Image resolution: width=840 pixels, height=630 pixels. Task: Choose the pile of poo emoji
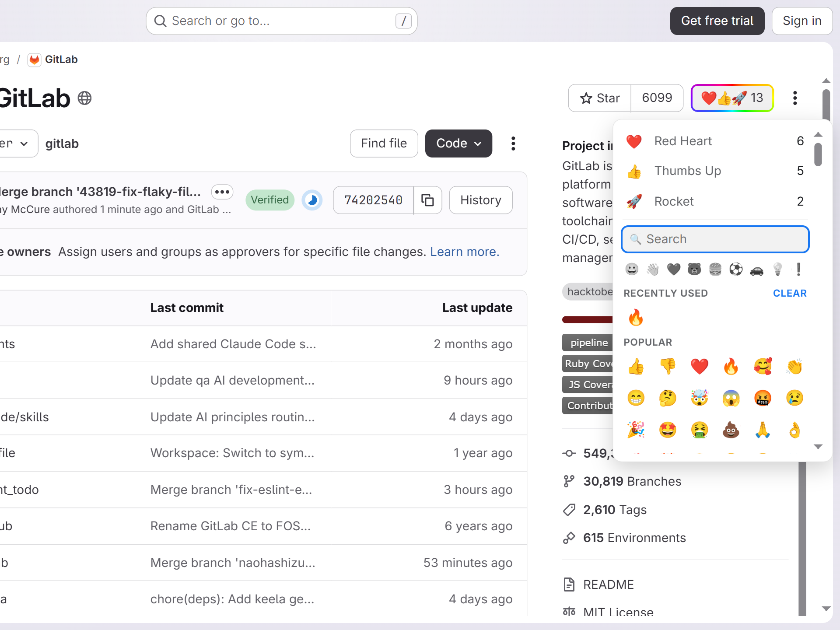(731, 430)
